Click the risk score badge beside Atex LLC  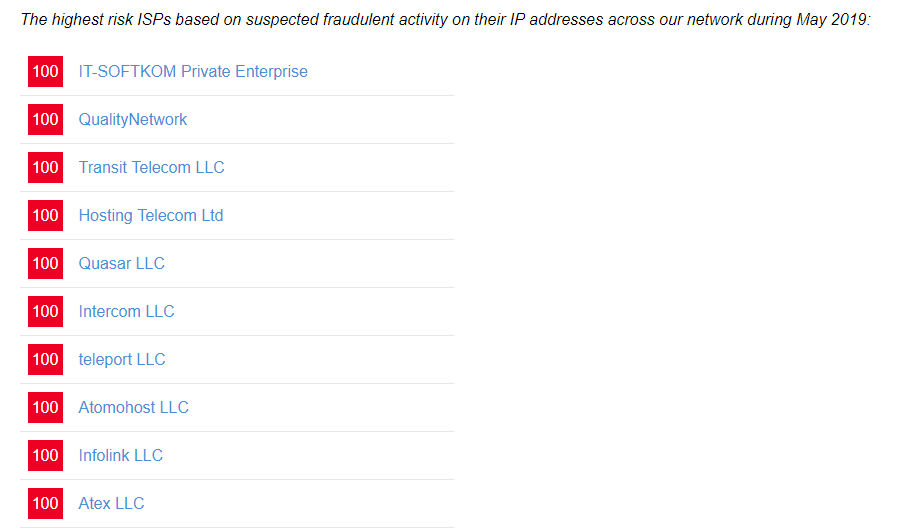pos(45,504)
